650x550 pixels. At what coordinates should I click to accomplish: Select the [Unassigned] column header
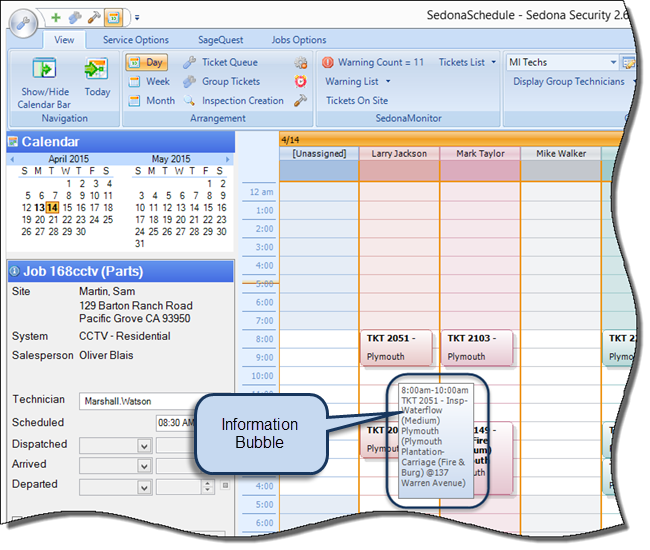[x=319, y=154]
